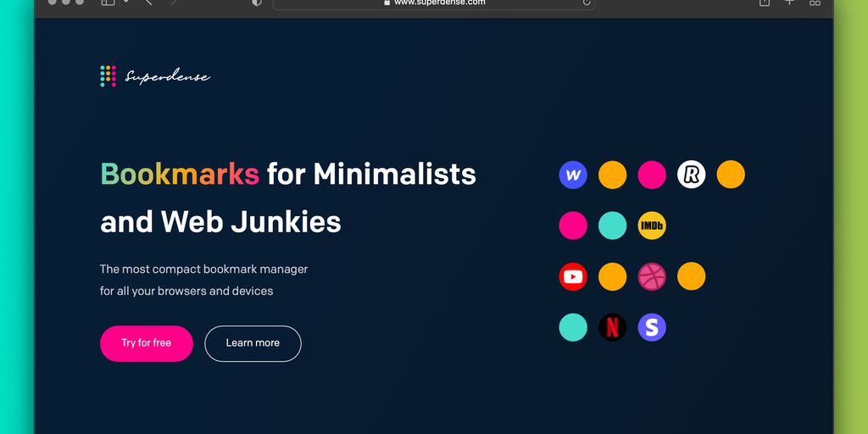The width and height of the screenshot is (868, 434).
Task: Select teal circle next to IMDb icon
Action: click(x=612, y=225)
